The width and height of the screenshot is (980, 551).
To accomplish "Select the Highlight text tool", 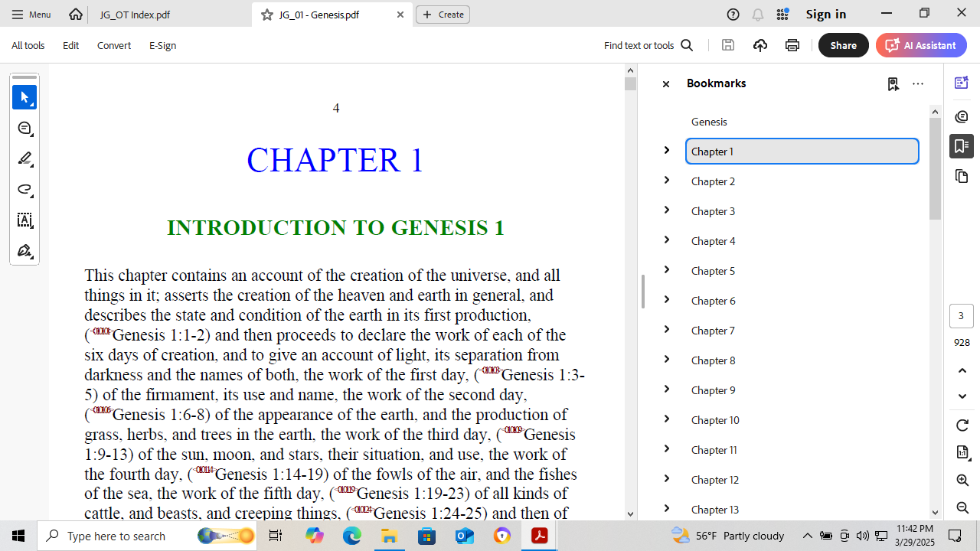I will pos(24,159).
